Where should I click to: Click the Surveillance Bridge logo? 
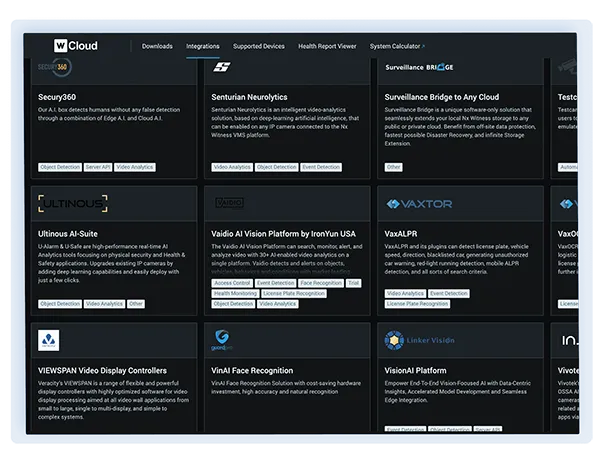click(420, 67)
